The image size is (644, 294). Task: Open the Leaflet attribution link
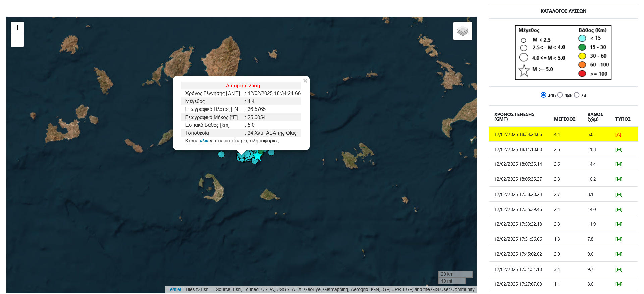174,289
